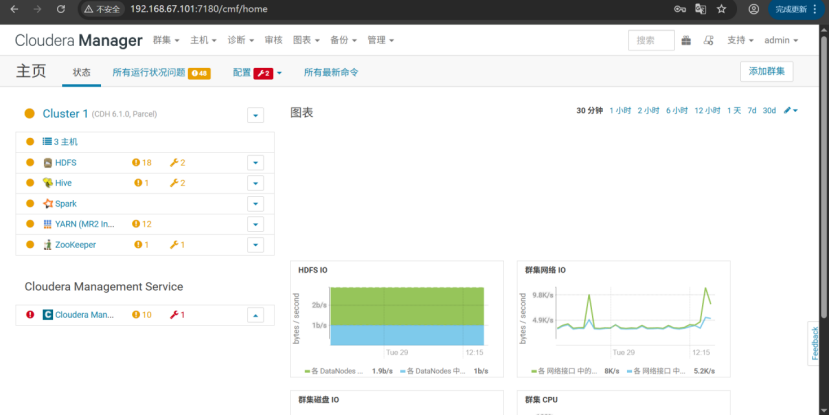Open the admin user dropdown

tap(781, 40)
